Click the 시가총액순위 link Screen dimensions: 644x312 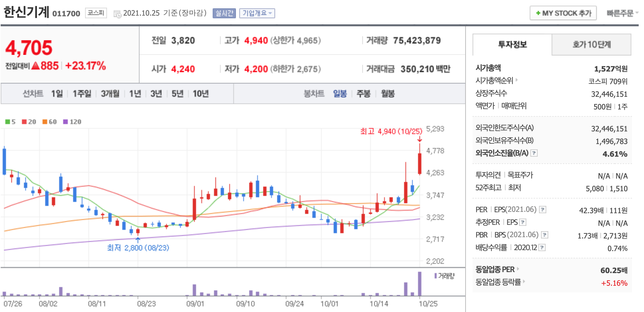494,80
